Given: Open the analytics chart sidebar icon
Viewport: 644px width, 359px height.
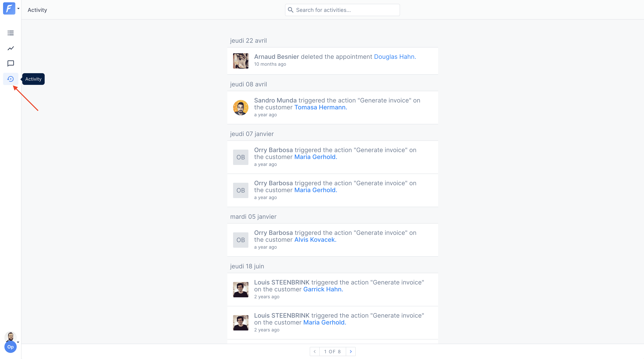Looking at the screenshot, I should coord(11,48).
